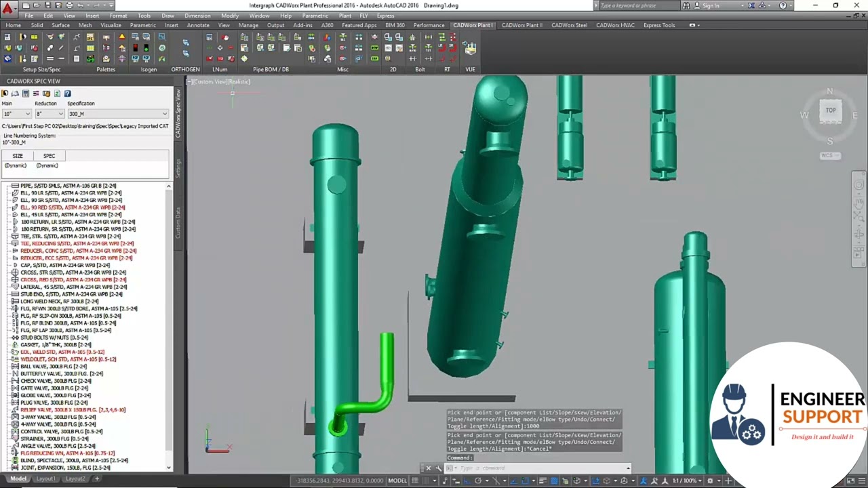Click the WCS dropdown under ViewCube
The width and height of the screenshot is (868, 488).
830,155
